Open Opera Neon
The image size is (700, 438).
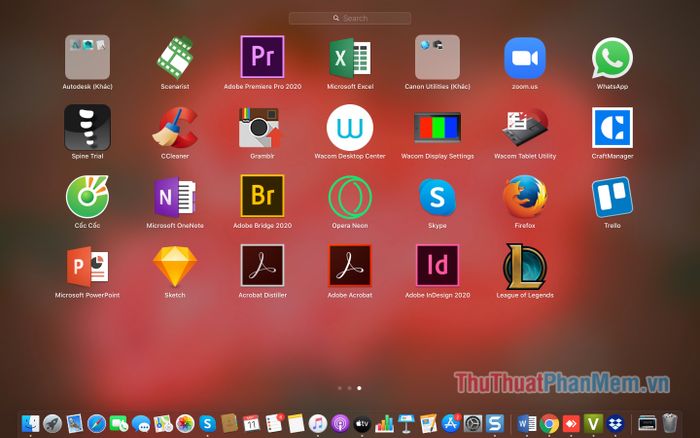point(350,197)
